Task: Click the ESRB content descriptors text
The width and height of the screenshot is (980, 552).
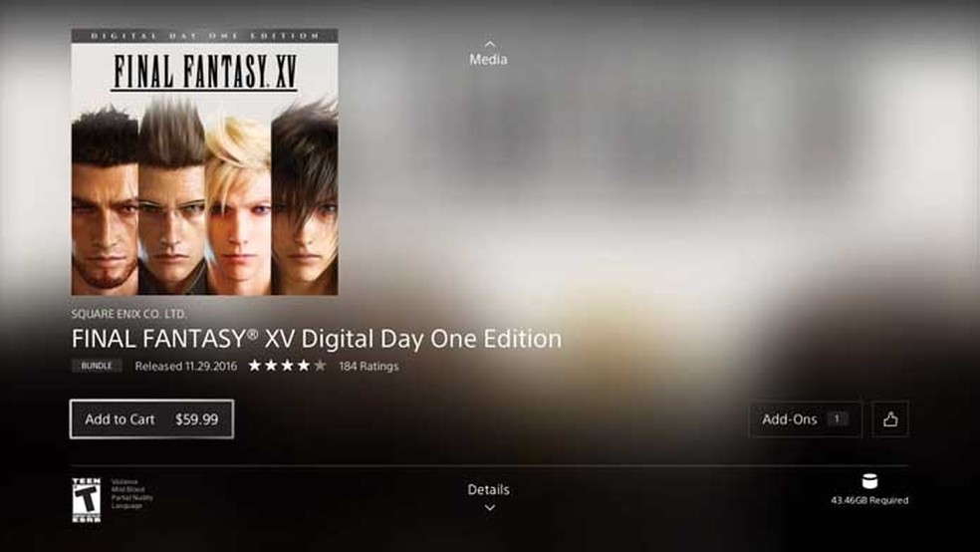Action: coord(131,494)
